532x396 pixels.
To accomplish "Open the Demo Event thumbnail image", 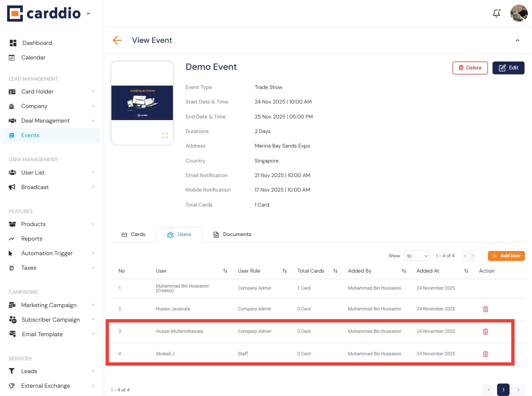I will [x=142, y=103].
